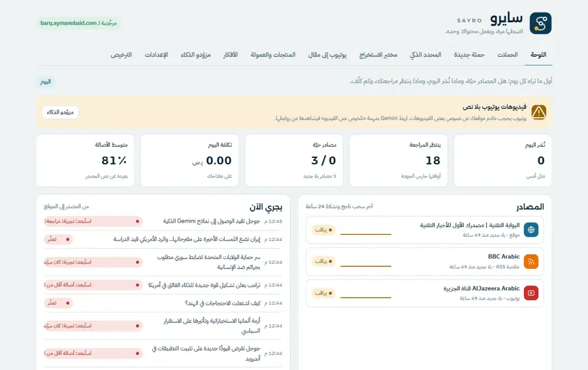The height and width of the screenshot is (370, 588).
Task: Click the RSS icon for BBC Arabic
Action: pos(531,262)
